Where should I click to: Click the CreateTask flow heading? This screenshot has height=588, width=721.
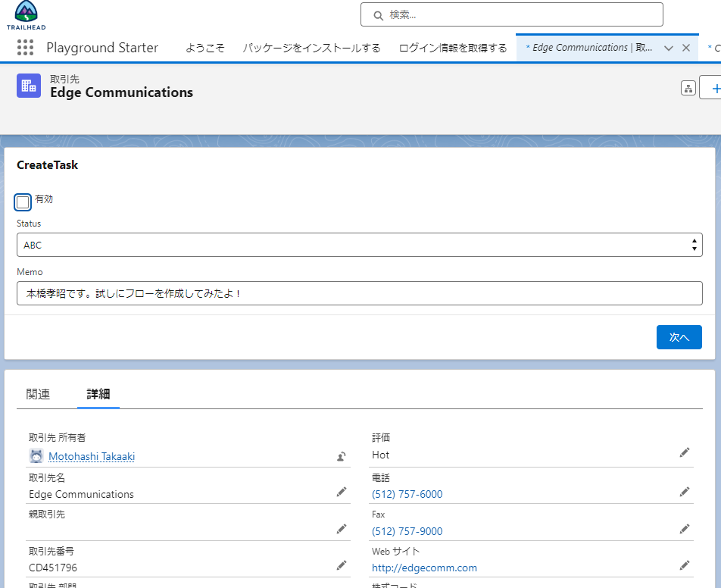click(x=48, y=165)
